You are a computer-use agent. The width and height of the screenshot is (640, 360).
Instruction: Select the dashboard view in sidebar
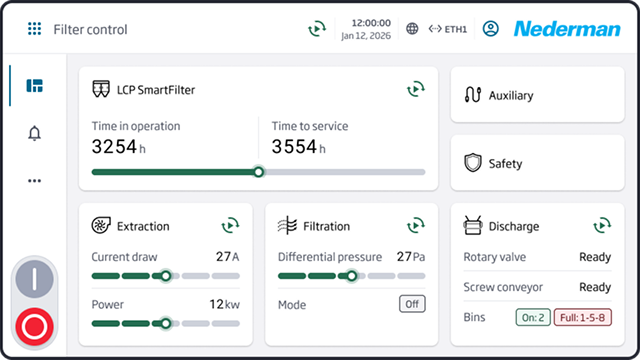34,86
